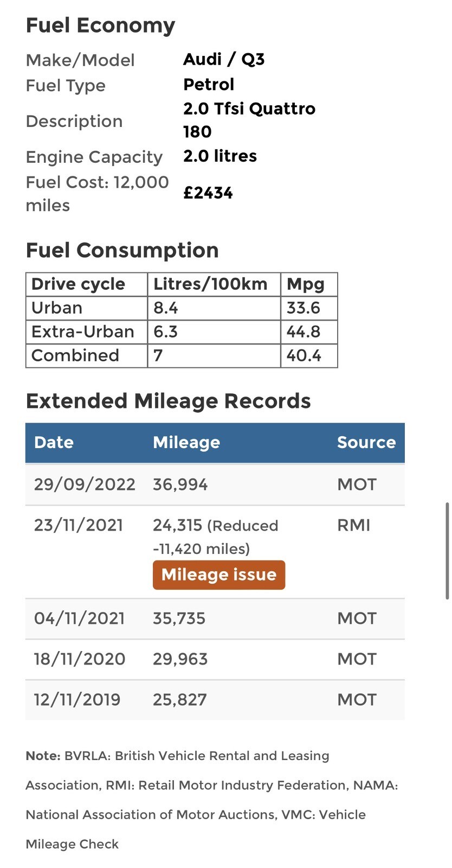Select the 36,994 mileage value

180,484
